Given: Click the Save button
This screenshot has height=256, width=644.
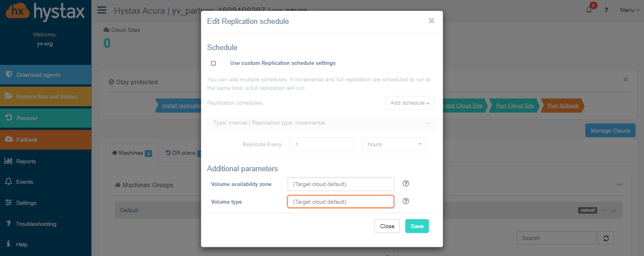Looking at the screenshot, I should (x=417, y=226).
